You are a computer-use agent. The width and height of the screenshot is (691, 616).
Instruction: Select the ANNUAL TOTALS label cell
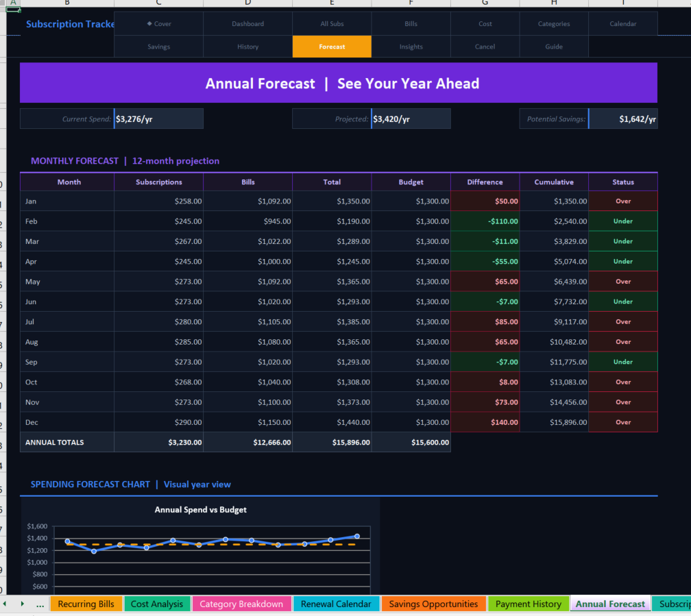pyautogui.click(x=67, y=443)
